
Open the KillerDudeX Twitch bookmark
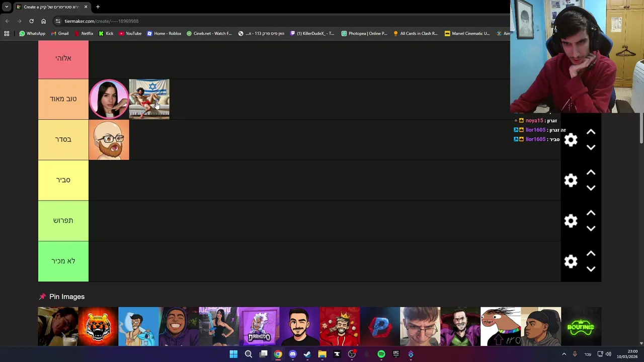tap(312, 34)
